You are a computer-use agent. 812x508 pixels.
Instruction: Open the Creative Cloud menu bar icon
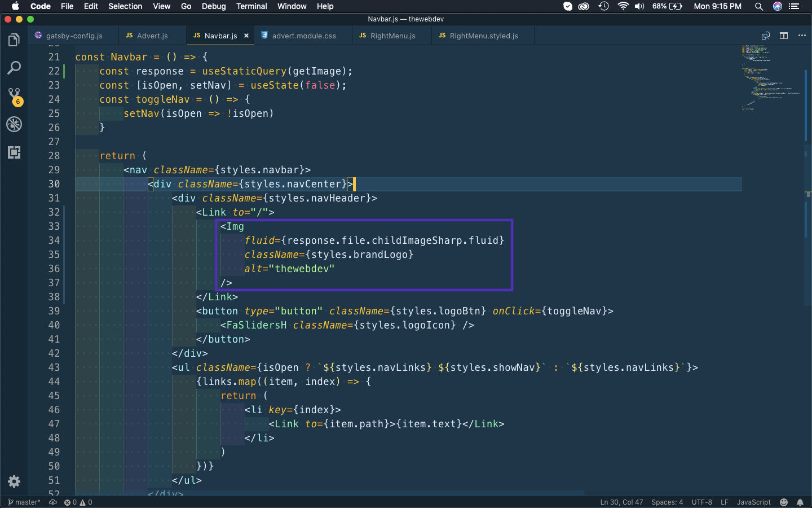click(x=584, y=6)
